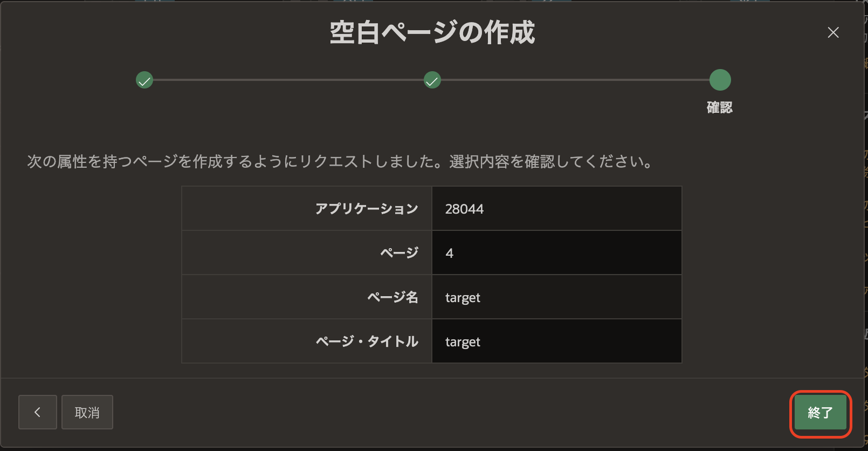Go back with the left chevron button
Viewport: 868px width, 451px height.
(x=38, y=413)
